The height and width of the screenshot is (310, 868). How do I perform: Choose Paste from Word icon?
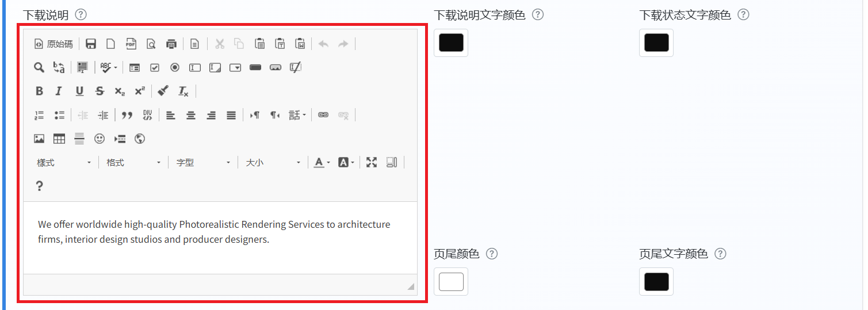(300, 44)
